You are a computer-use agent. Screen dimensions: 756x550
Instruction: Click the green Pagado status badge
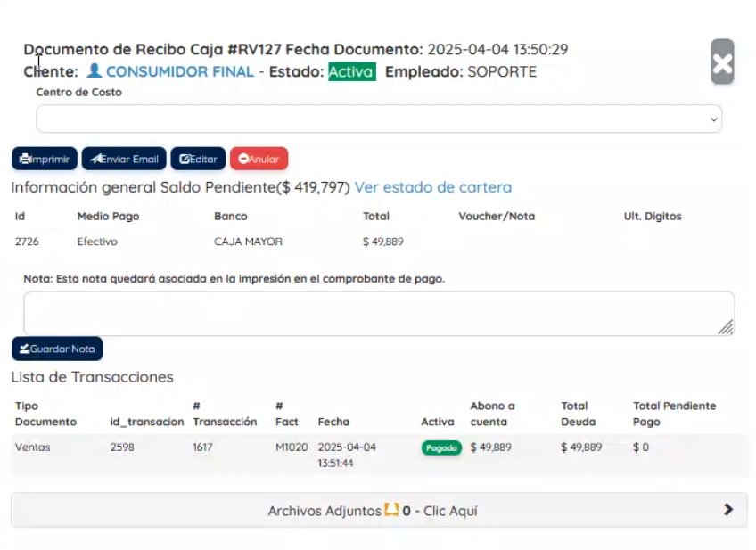tap(441, 448)
